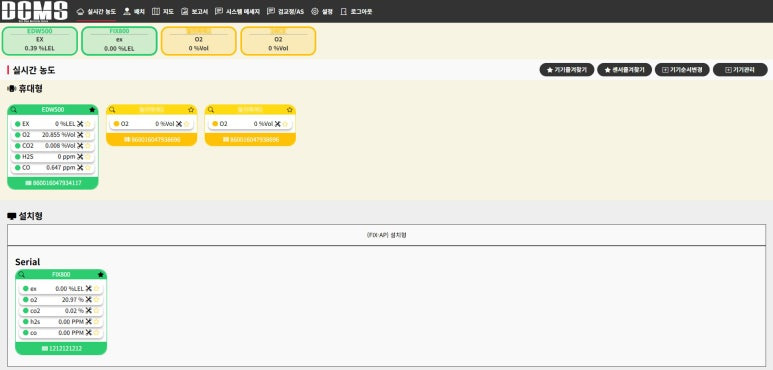
Task: Select the FIX800 ex summary card
Action: (119, 41)
